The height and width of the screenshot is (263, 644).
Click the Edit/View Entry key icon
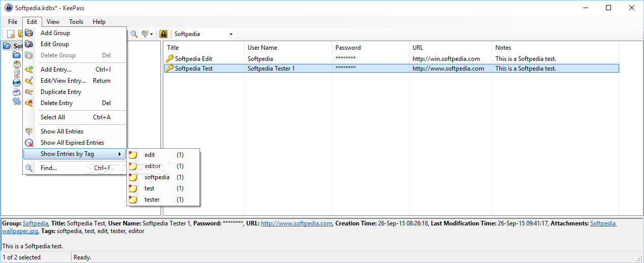29,81
